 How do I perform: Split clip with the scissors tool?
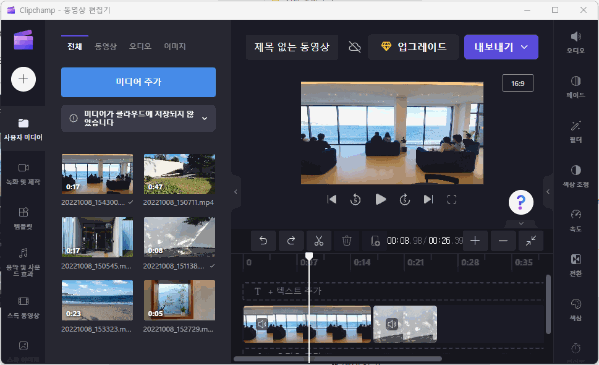319,241
